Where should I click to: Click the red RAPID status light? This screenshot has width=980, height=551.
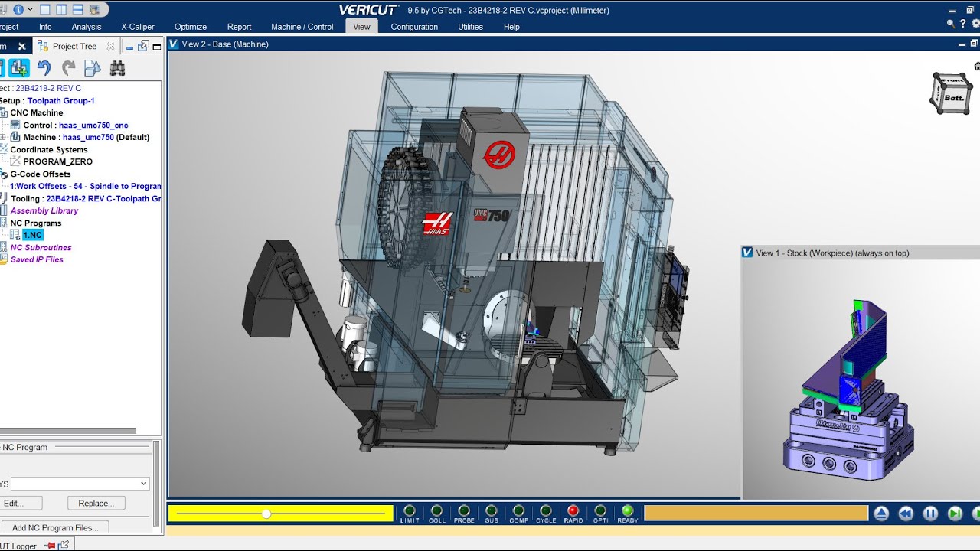573,510
